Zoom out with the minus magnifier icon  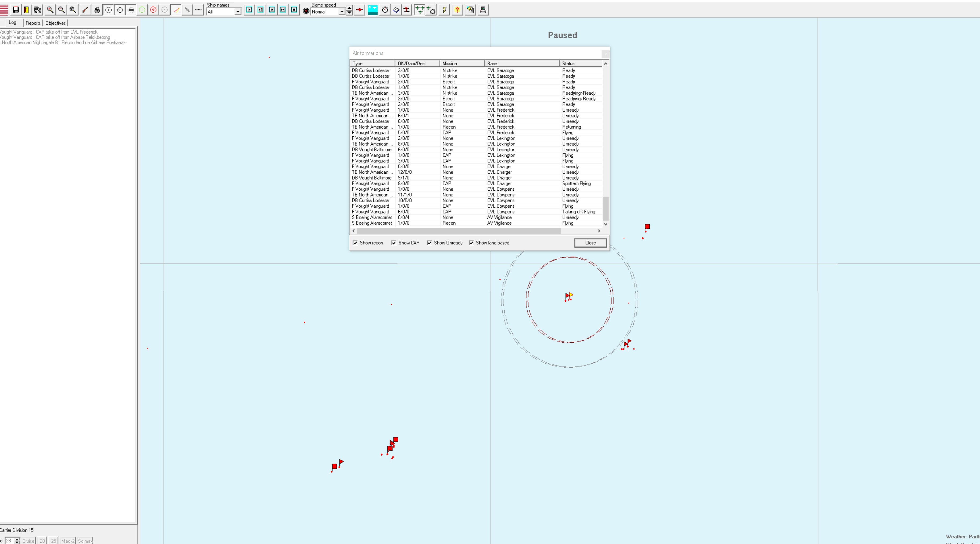tap(61, 10)
